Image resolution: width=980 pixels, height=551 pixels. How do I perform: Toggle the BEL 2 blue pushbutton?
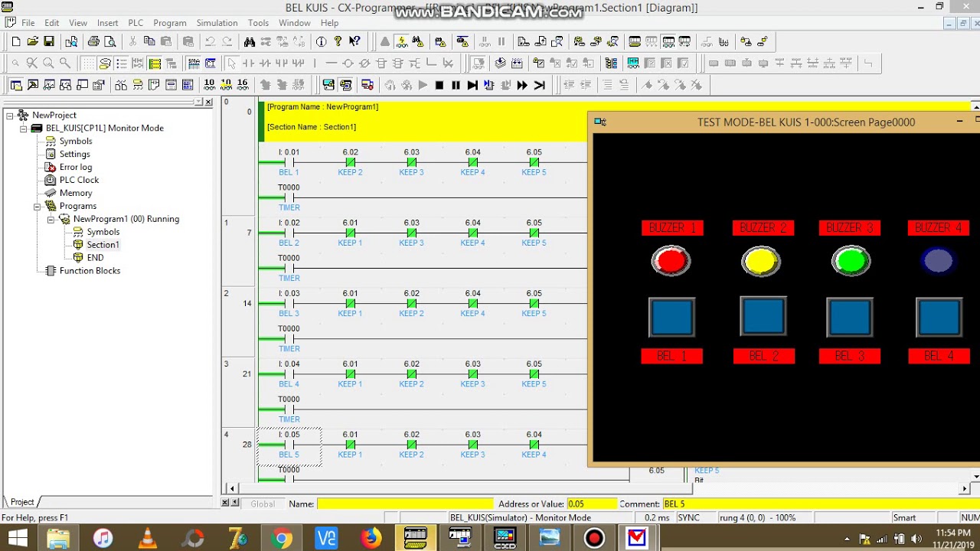pos(763,316)
